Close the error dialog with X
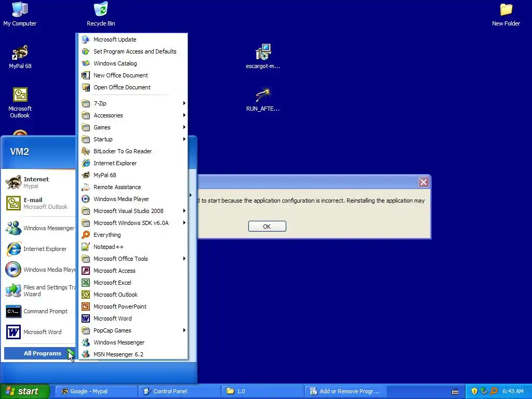Screen dimensions: 532x399 (423, 182)
